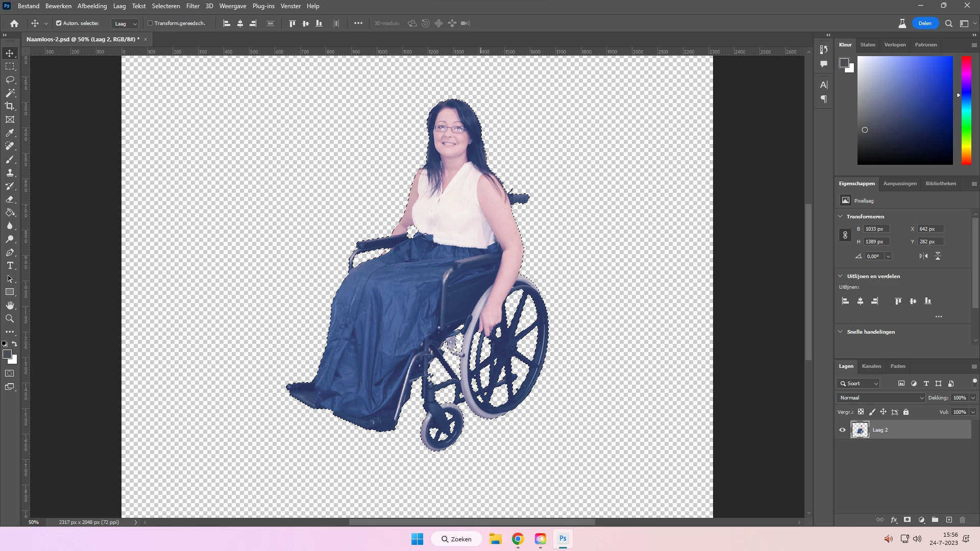Toggle the Autom. selectie checkbox
Viewport: 980px width, 551px height.
(x=59, y=23)
